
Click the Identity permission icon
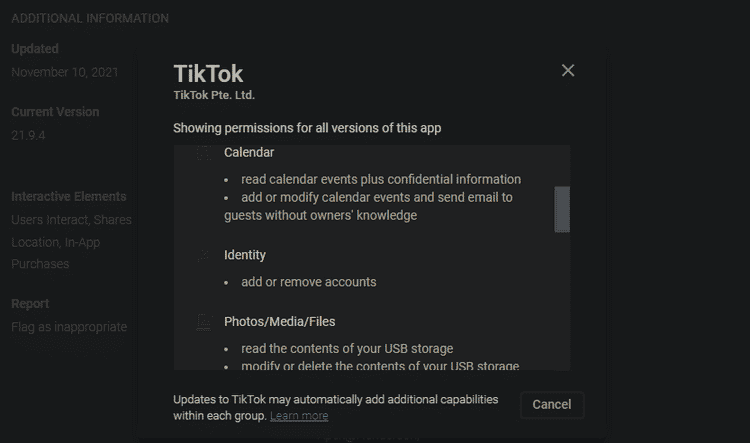click(x=204, y=255)
